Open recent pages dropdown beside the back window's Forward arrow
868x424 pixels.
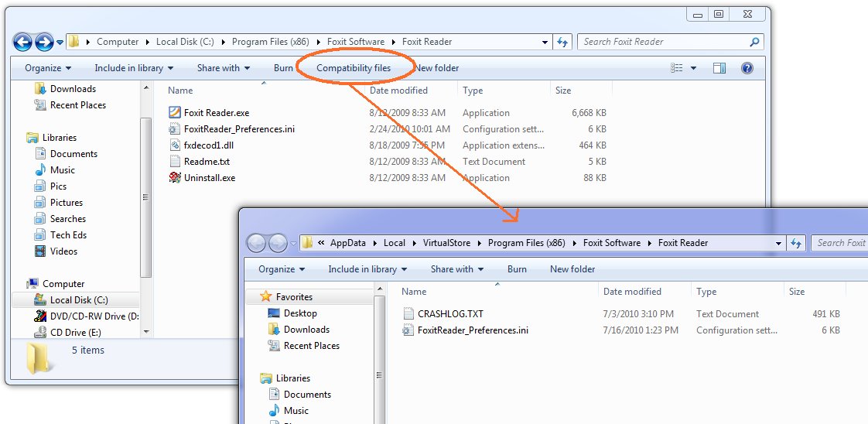click(60, 42)
